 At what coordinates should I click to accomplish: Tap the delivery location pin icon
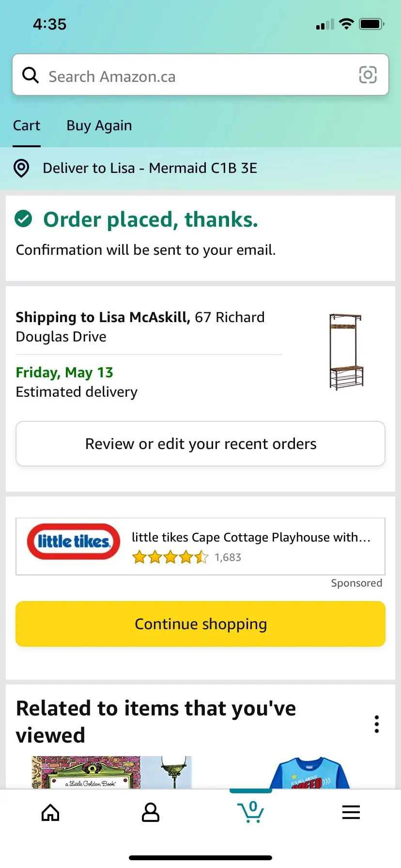click(21, 168)
